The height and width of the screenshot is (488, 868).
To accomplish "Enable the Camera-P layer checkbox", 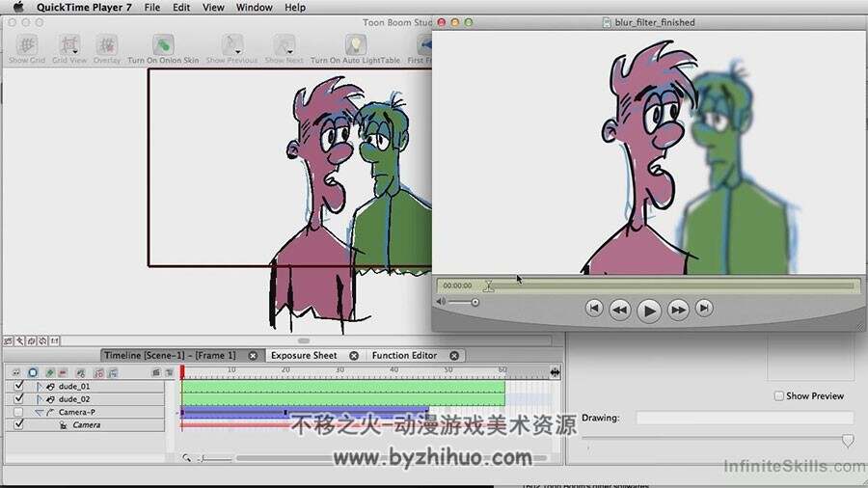I will tap(18, 412).
